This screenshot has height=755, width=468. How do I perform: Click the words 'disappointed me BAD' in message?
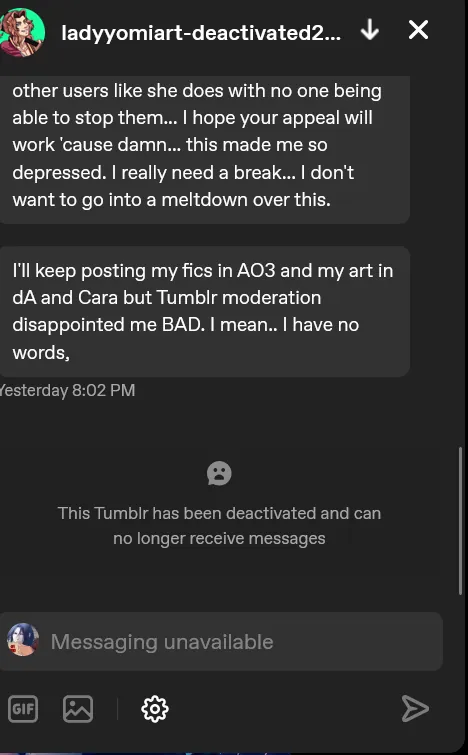(105, 325)
